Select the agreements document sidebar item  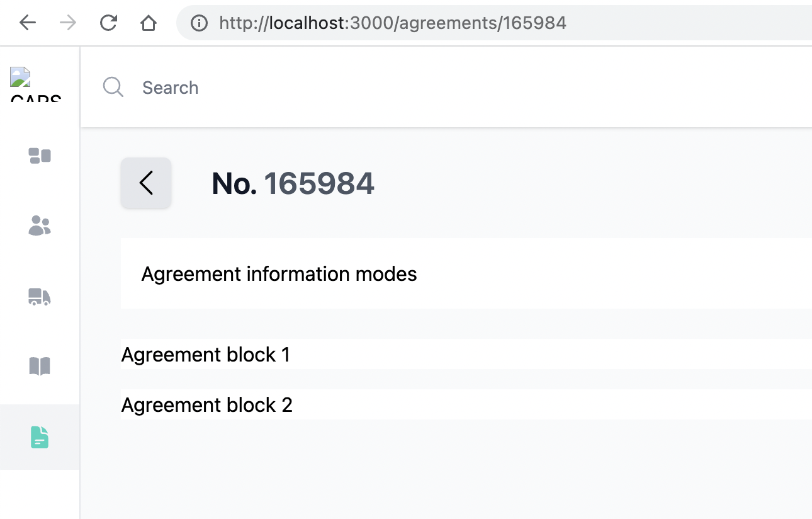point(40,437)
